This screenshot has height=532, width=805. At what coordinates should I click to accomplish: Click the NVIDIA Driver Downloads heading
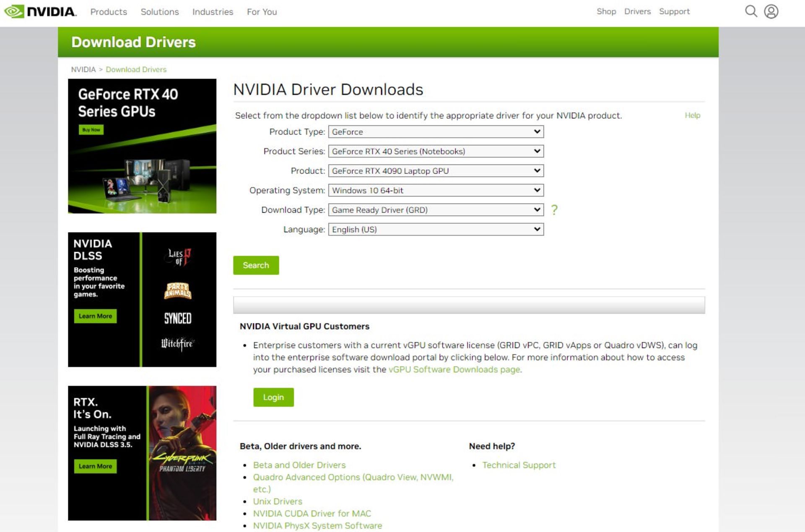pos(328,90)
